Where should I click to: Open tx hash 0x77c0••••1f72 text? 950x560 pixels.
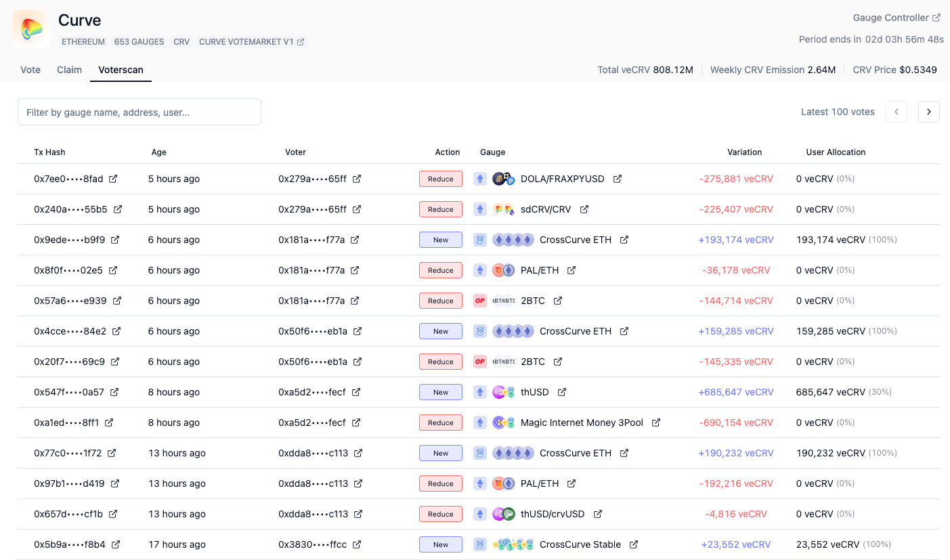coord(68,453)
